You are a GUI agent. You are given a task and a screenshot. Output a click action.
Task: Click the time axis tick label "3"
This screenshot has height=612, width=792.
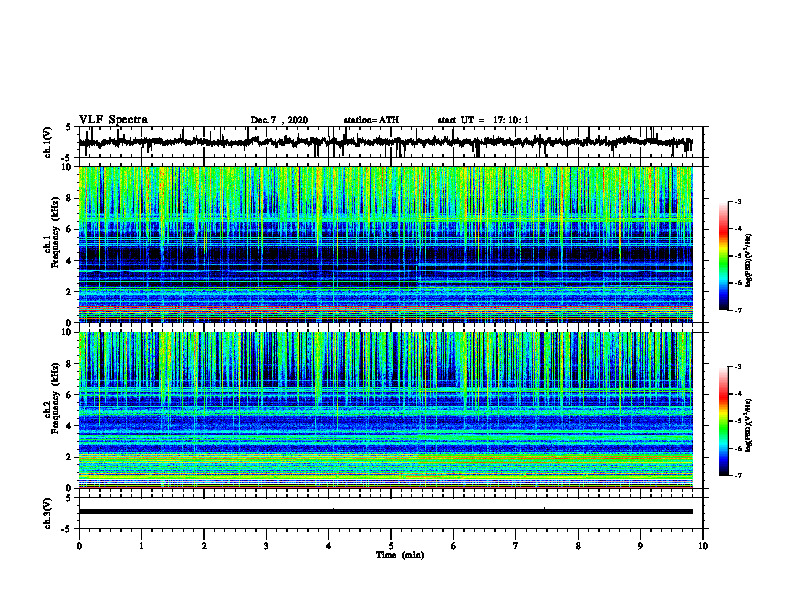pyautogui.click(x=266, y=546)
